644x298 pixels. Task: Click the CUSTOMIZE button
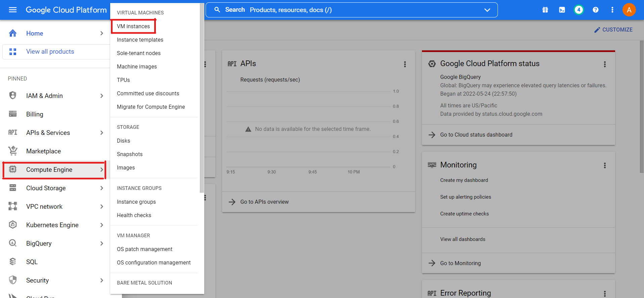(x=613, y=30)
